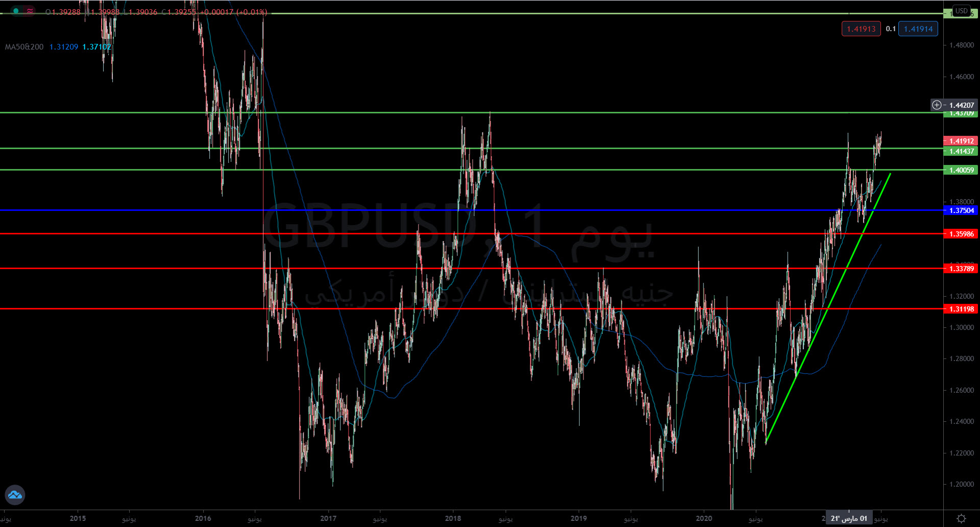The height and width of the screenshot is (527, 980).
Task: Select the MA50&200 indicator label
Action: coord(24,47)
